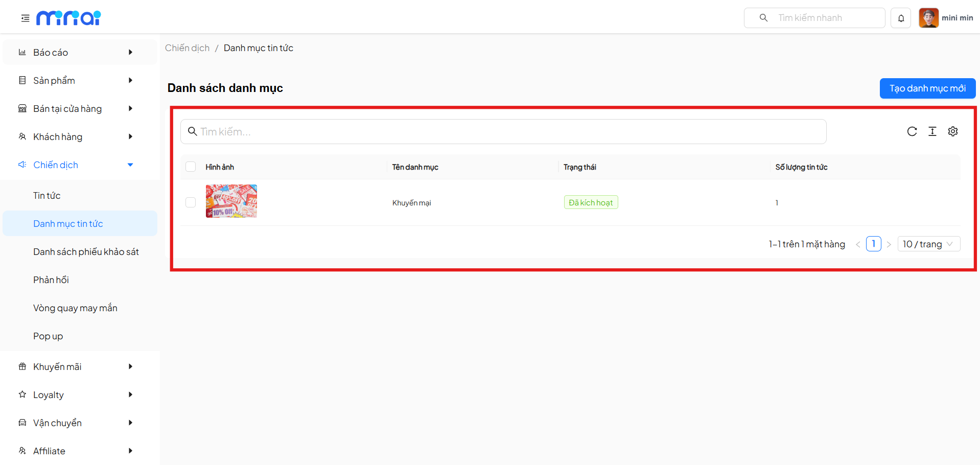Click the Khuyến mại category thumbnail

(231, 201)
